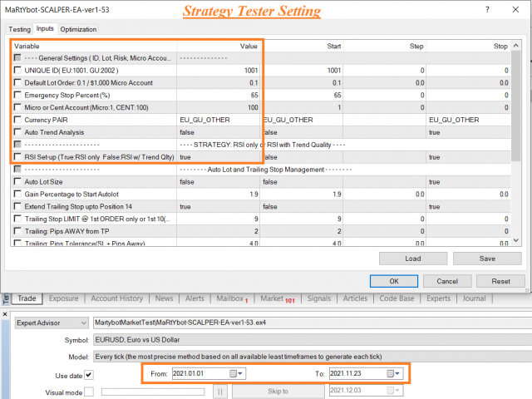This screenshot has width=532, height=399.
Task: Switch to the Testing tab
Action: 19,29
